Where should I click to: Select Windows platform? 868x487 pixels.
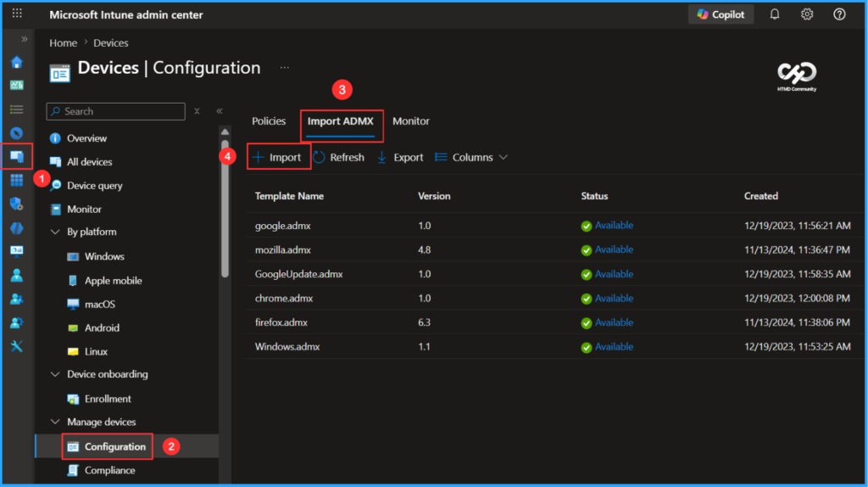[x=104, y=256]
